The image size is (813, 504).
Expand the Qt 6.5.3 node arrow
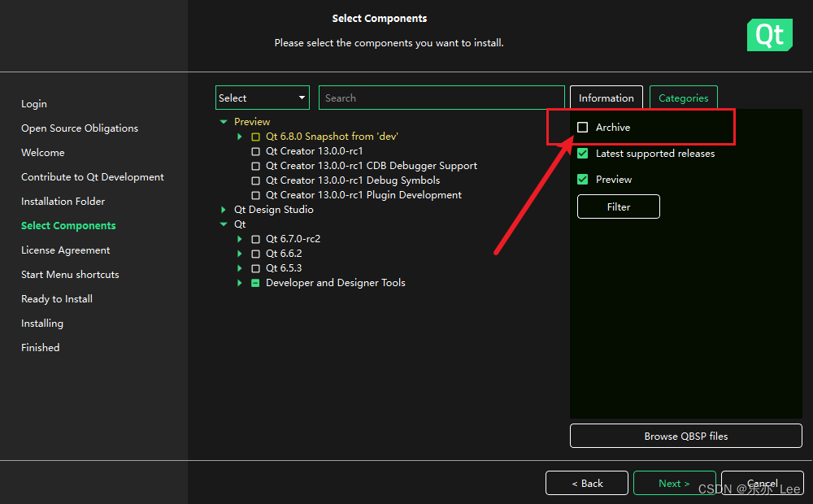point(240,267)
